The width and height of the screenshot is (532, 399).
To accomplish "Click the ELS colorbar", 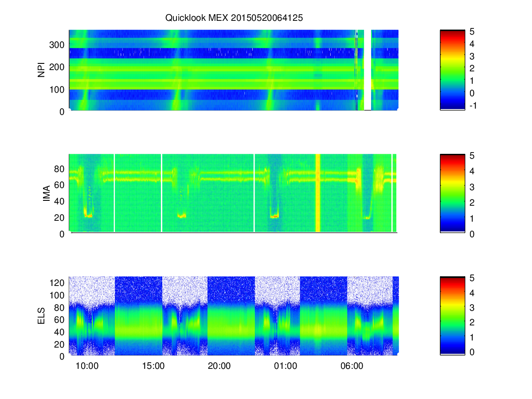I will pos(452,316).
